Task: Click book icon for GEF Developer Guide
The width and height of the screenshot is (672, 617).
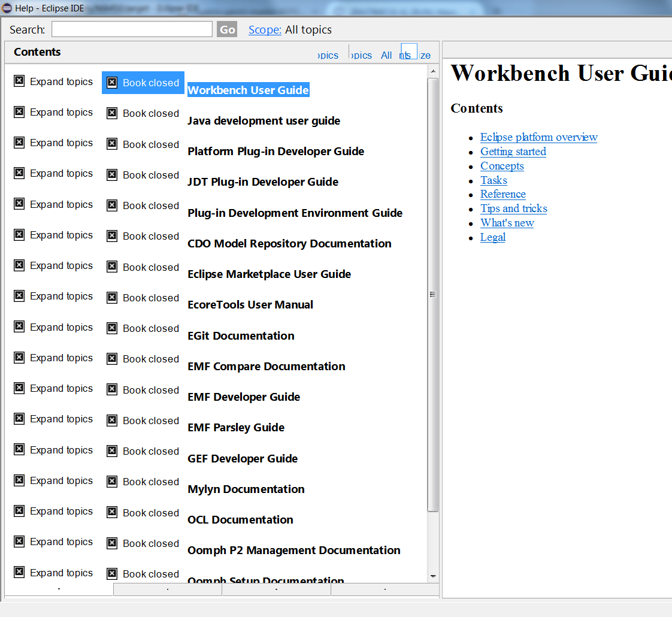Action: point(112,451)
